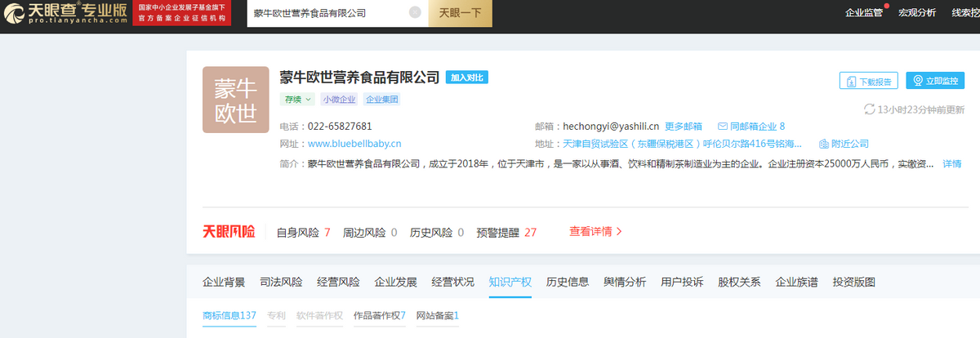Click 周边风险 0

pos(370,232)
